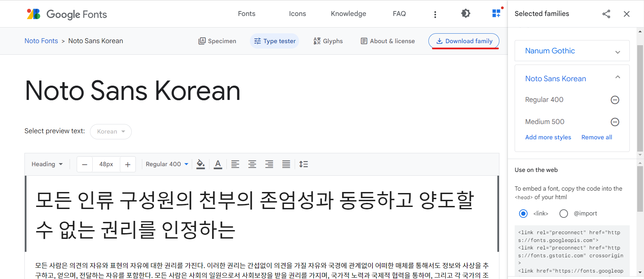The image size is (644, 279).
Task: Switch to the Glyphs tab
Action: click(328, 41)
